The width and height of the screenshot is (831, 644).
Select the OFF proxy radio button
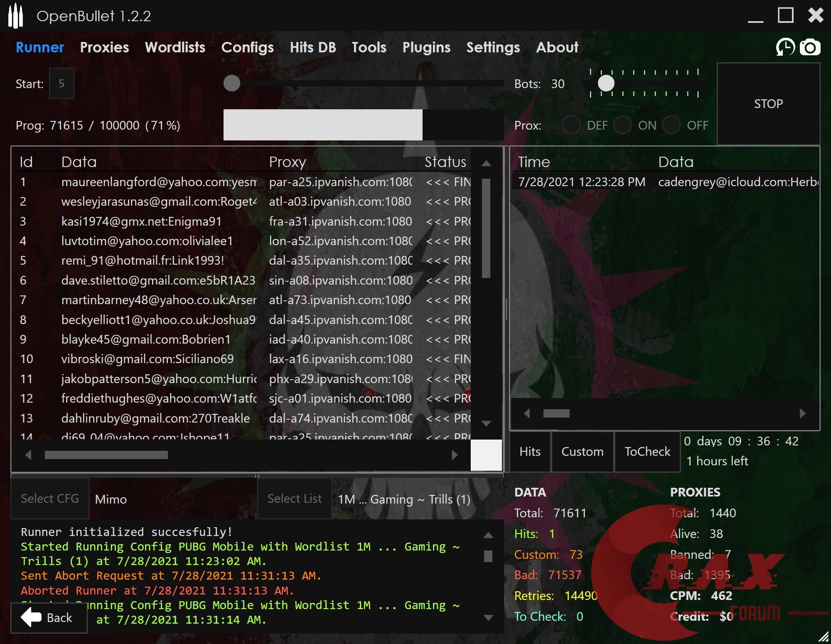pyautogui.click(x=671, y=125)
